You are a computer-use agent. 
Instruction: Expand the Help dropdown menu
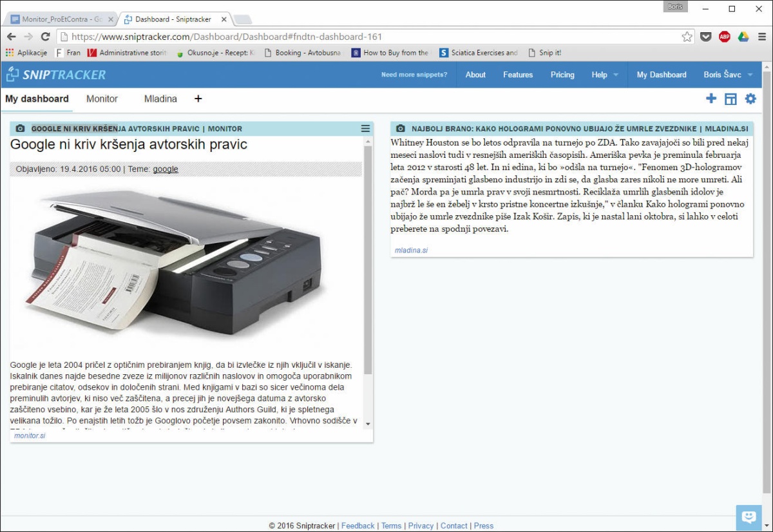[x=605, y=75]
